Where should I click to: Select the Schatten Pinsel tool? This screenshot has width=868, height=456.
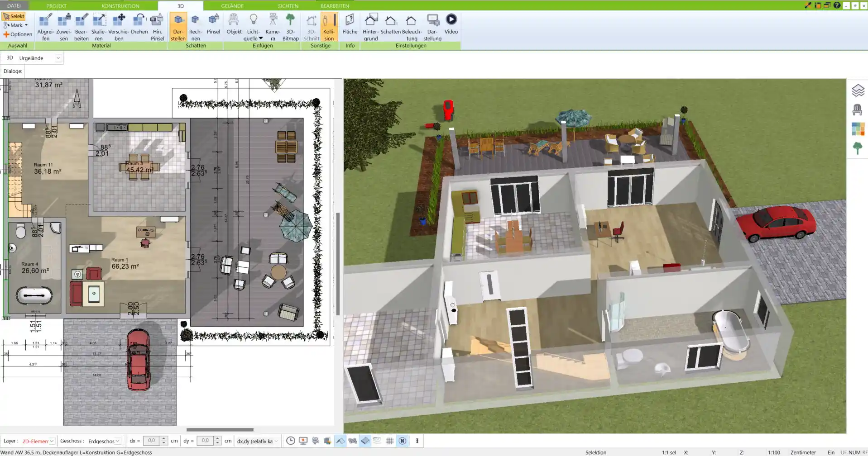[x=213, y=24]
